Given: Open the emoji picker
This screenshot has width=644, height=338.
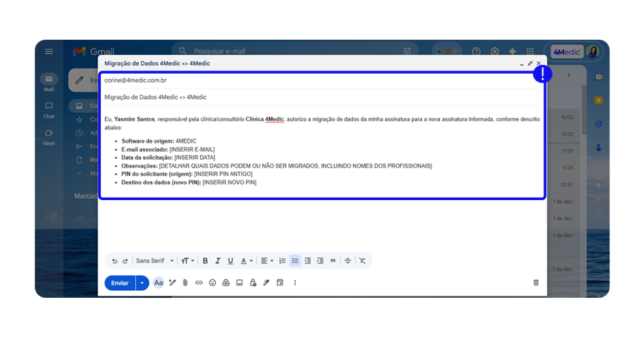Looking at the screenshot, I should click(x=213, y=283).
